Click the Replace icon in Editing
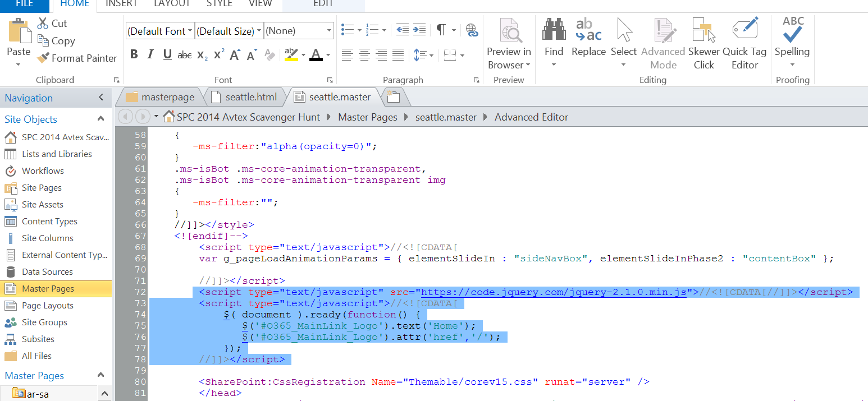The image size is (868, 401). point(588,30)
